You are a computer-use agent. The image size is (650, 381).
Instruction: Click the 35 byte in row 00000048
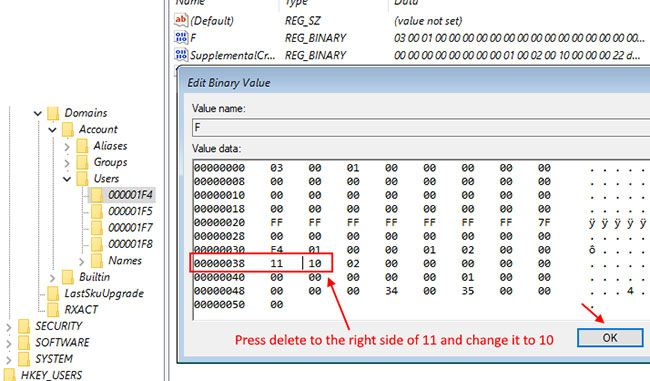point(468,291)
